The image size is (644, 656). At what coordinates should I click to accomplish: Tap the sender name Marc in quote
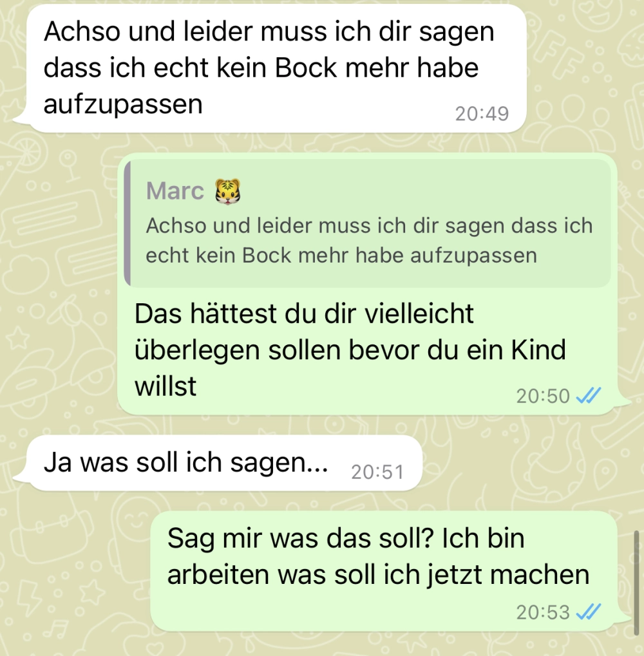click(175, 191)
